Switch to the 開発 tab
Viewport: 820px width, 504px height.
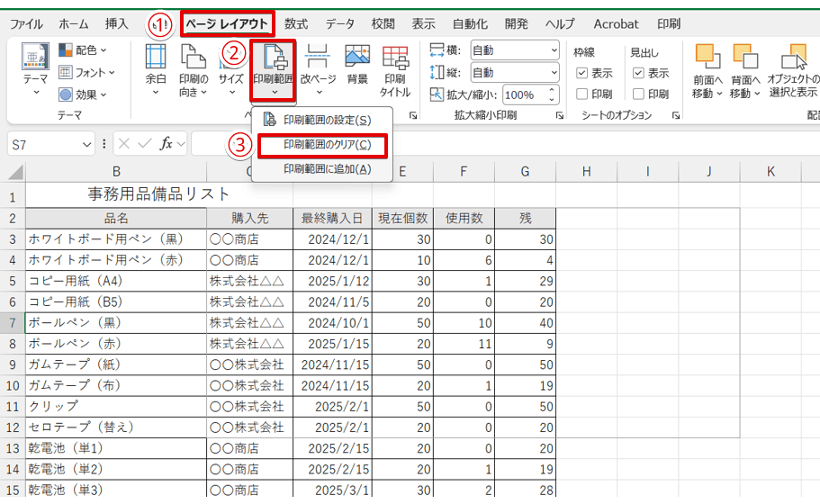tap(517, 24)
